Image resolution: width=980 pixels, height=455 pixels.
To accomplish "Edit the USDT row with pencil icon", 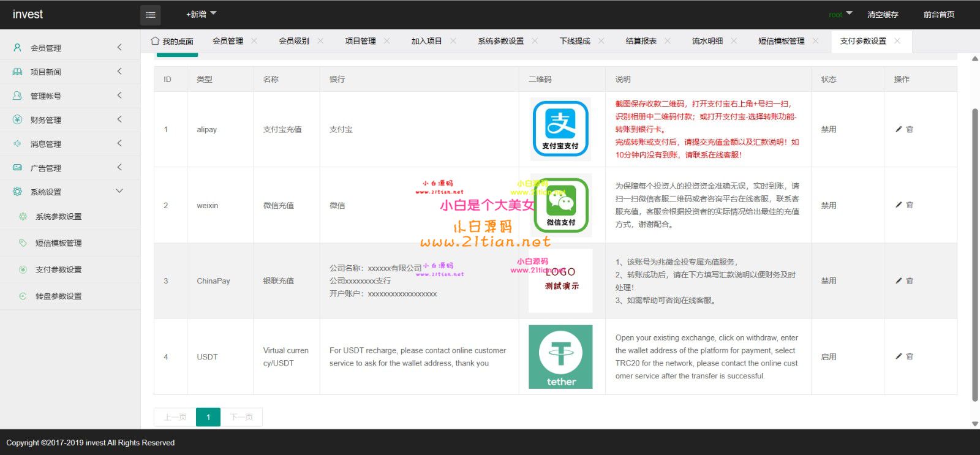I will (899, 356).
